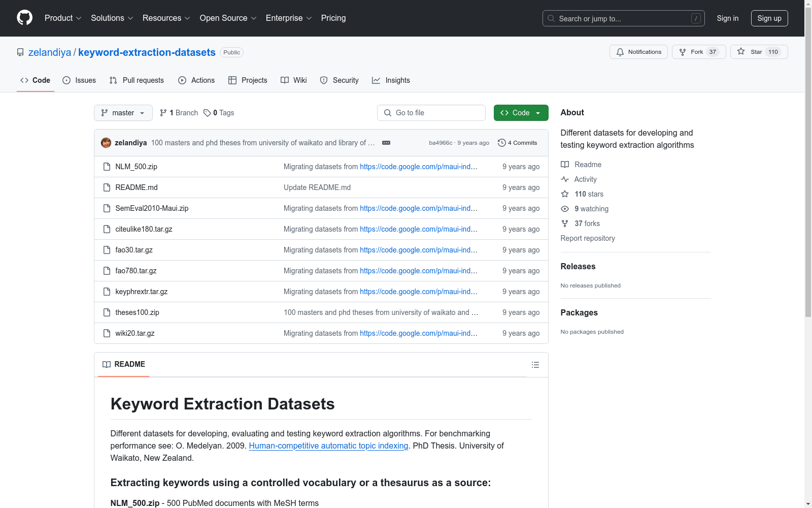Viewport: 812px width, 508px height.
Task: Expand commit message ellipsis button
Action: click(386, 143)
